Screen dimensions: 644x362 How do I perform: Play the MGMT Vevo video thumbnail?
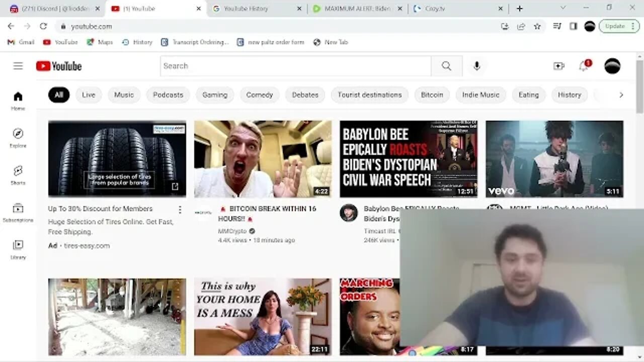(554, 159)
